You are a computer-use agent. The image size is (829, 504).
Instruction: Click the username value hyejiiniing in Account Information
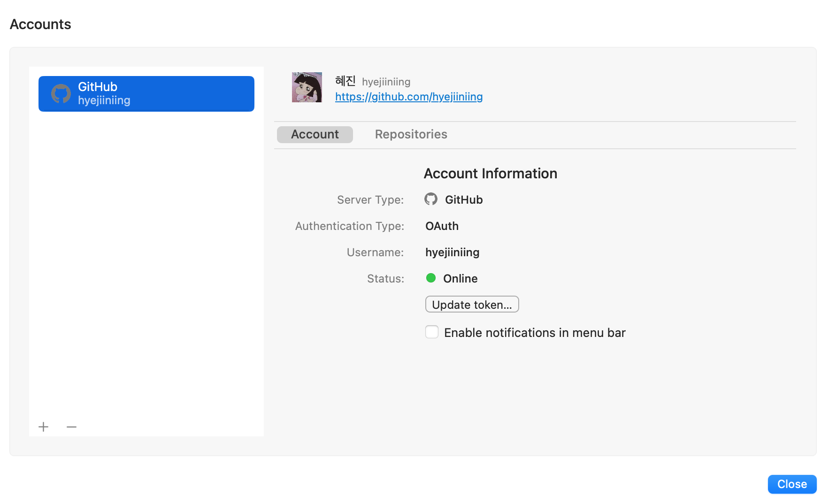coord(453,252)
